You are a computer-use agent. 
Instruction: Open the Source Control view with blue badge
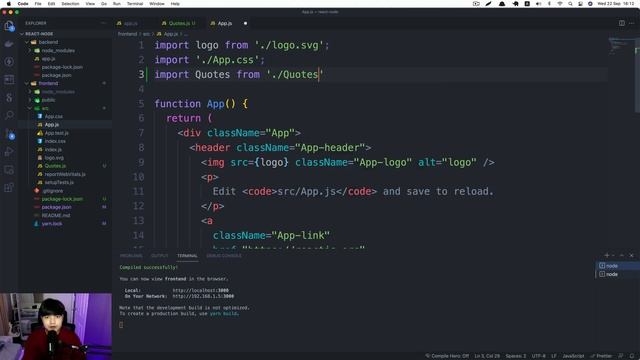(9, 133)
